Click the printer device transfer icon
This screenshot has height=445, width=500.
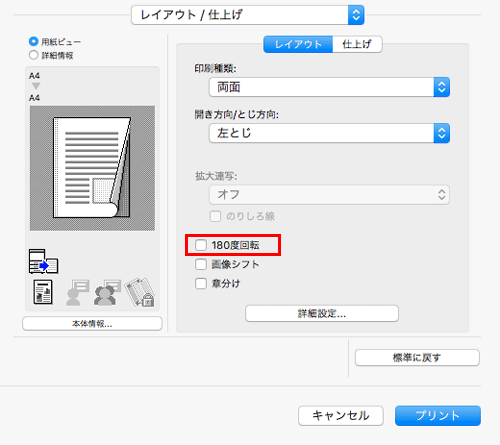pos(43,261)
